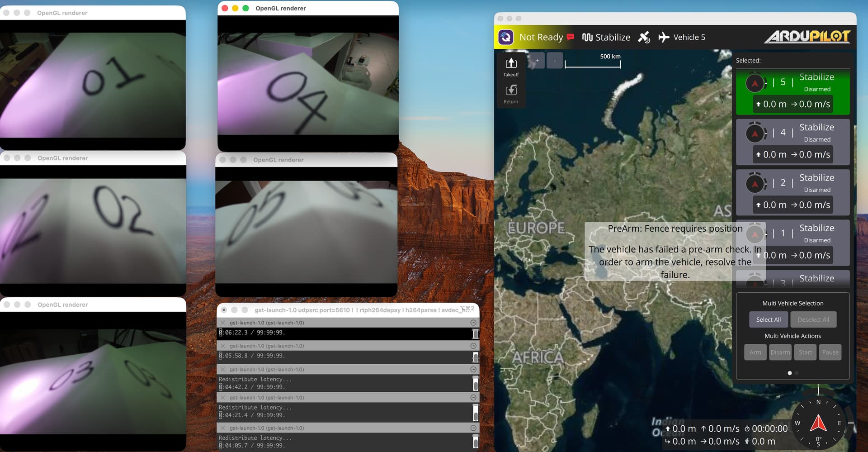868x452 pixels.
Task: Select vehicle 4 in the vehicle list
Action: coord(793,142)
